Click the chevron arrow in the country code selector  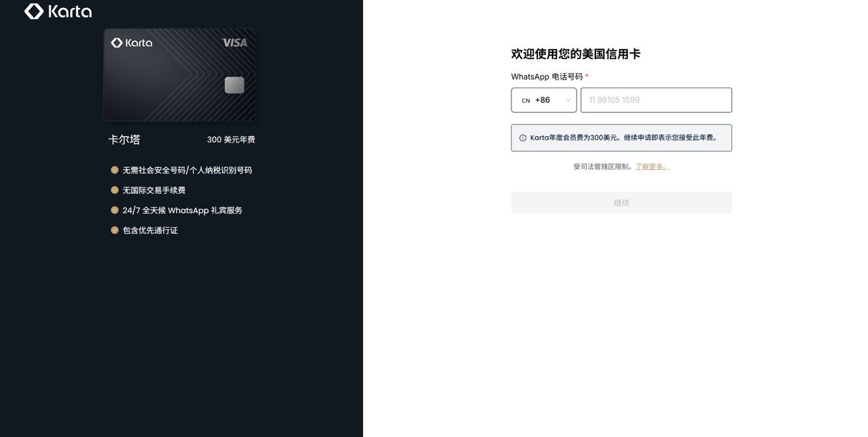click(569, 101)
